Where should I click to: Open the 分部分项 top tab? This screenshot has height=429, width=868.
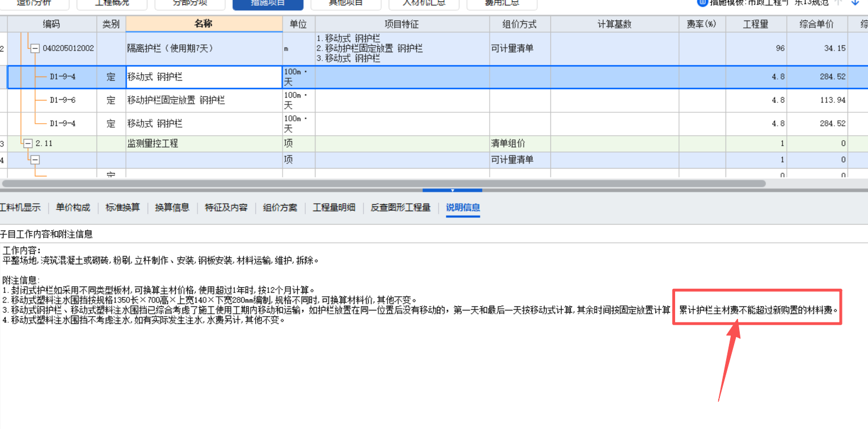click(190, 3)
